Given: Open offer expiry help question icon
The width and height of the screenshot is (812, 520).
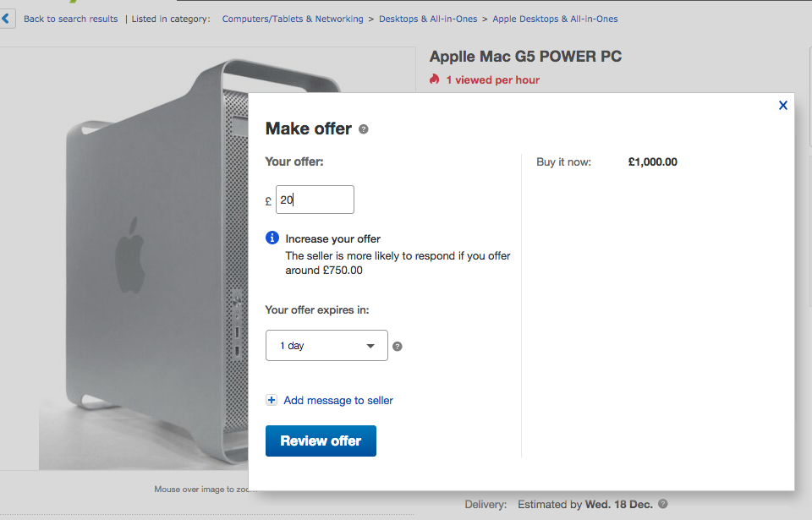Looking at the screenshot, I should point(398,347).
